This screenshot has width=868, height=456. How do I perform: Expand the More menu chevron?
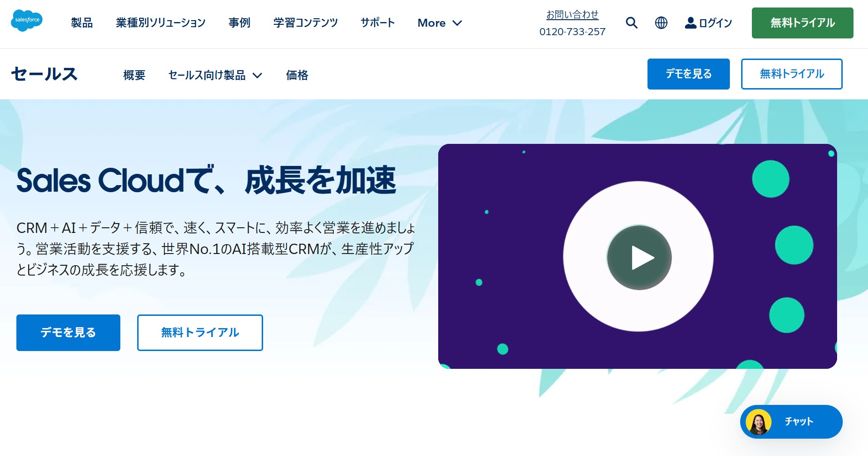coord(457,23)
